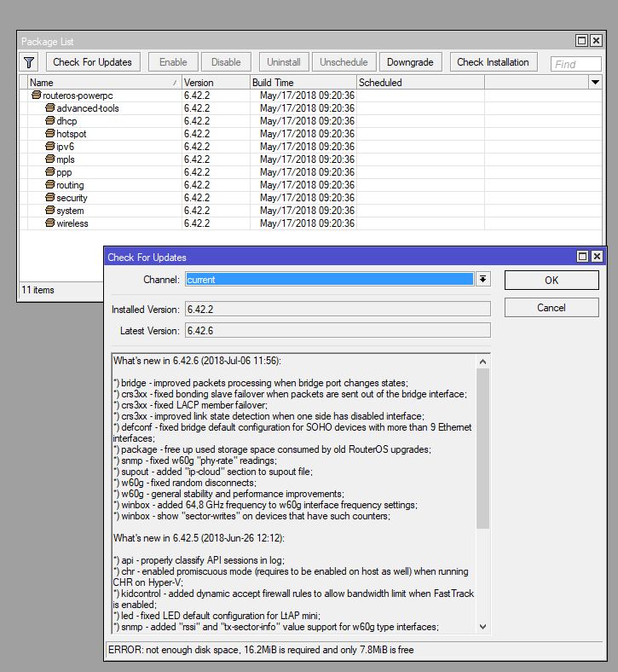618x672 pixels.
Task: Click the Downgrade button
Action: [x=410, y=62]
